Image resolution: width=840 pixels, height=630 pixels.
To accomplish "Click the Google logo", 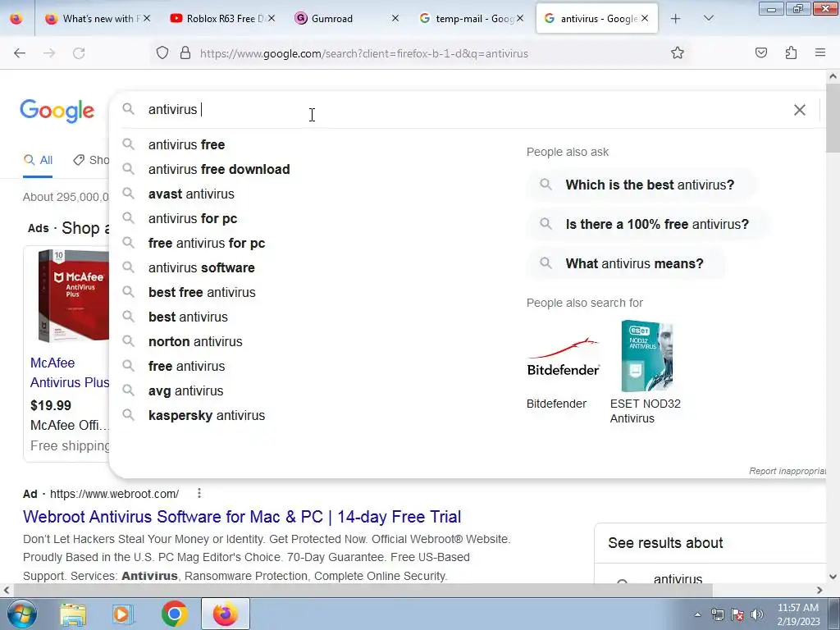I will 57,111.
